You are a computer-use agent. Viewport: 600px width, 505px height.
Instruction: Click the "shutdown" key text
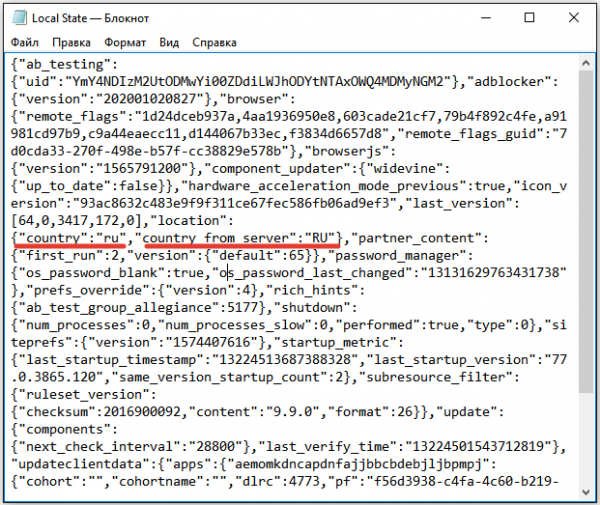point(312,308)
